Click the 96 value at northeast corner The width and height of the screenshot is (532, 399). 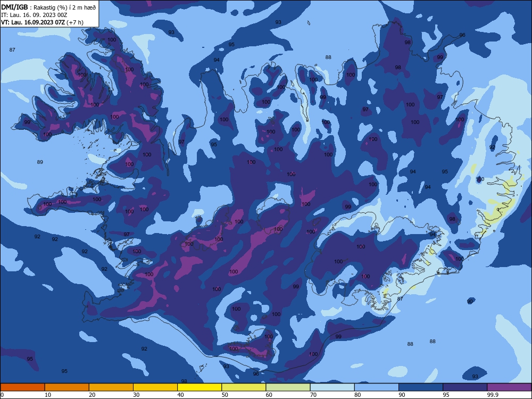click(x=462, y=35)
